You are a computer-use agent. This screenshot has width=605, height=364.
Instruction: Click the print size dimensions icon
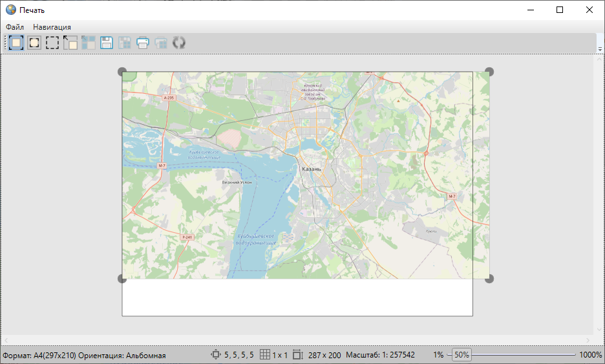(x=297, y=355)
